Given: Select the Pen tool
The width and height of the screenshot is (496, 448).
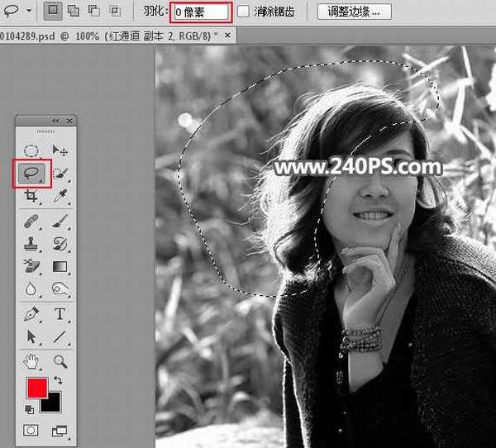Looking at the screenshot, I should (31, 314).
